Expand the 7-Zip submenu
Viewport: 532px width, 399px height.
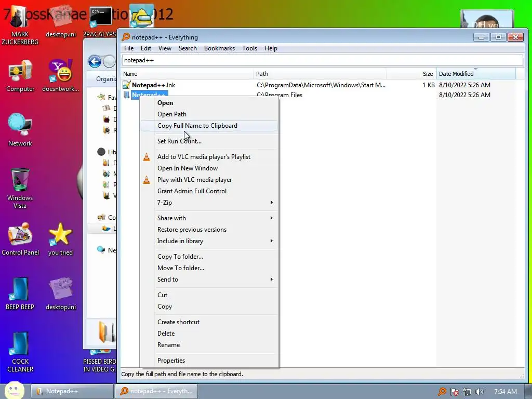(215, 203)
